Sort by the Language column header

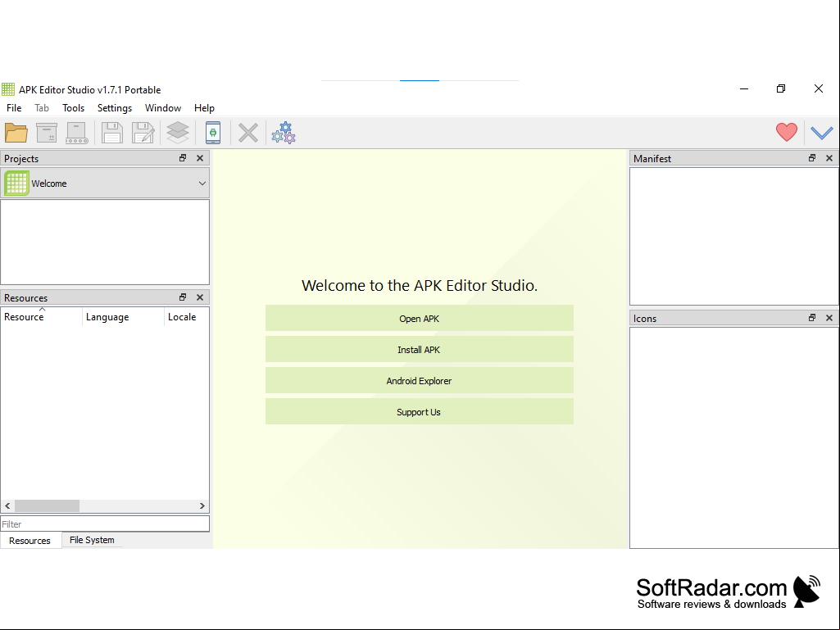123,316
